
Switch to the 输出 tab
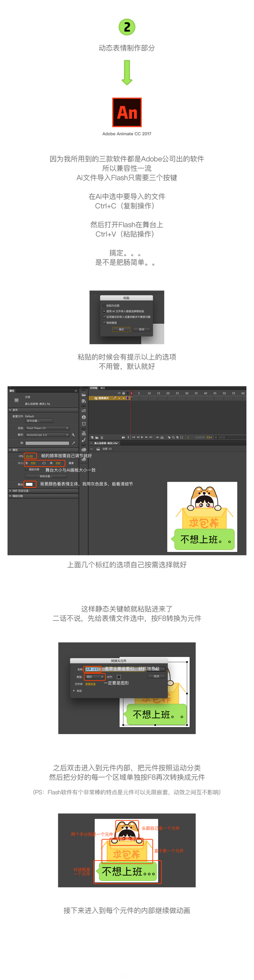103,388
